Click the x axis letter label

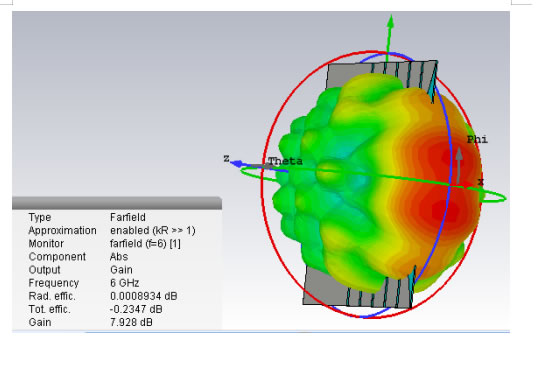coord(481,182)
